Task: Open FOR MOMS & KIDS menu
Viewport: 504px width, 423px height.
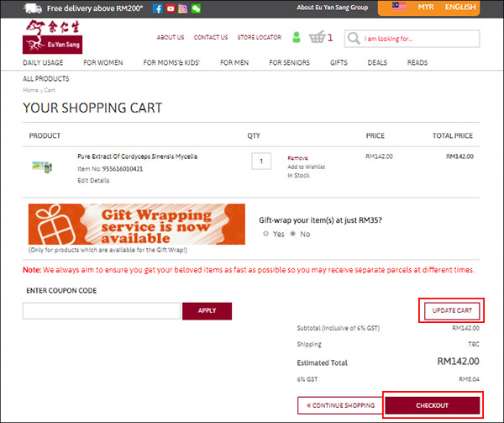Action: [x=171, y=63]
